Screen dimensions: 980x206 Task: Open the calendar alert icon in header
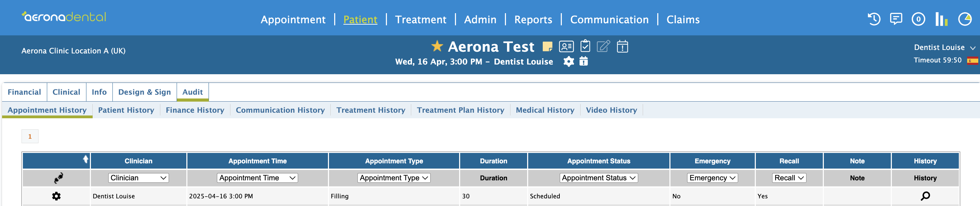coord(623,46)
